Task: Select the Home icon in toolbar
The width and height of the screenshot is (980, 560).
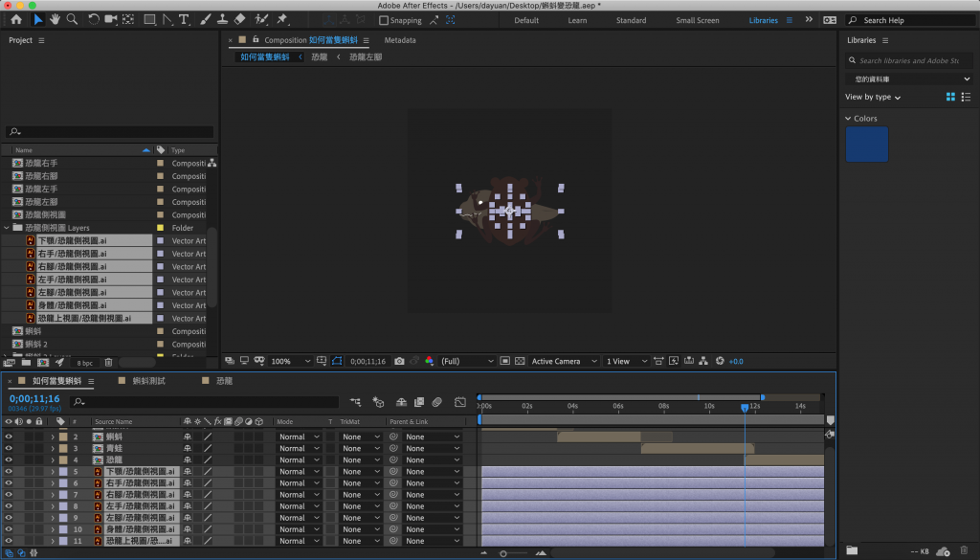Action: tap(16, 19)
